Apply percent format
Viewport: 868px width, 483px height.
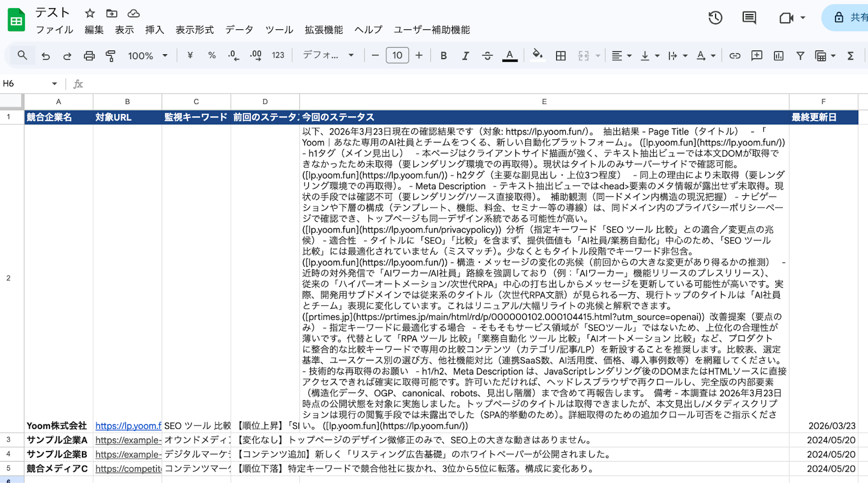(212, 55)
